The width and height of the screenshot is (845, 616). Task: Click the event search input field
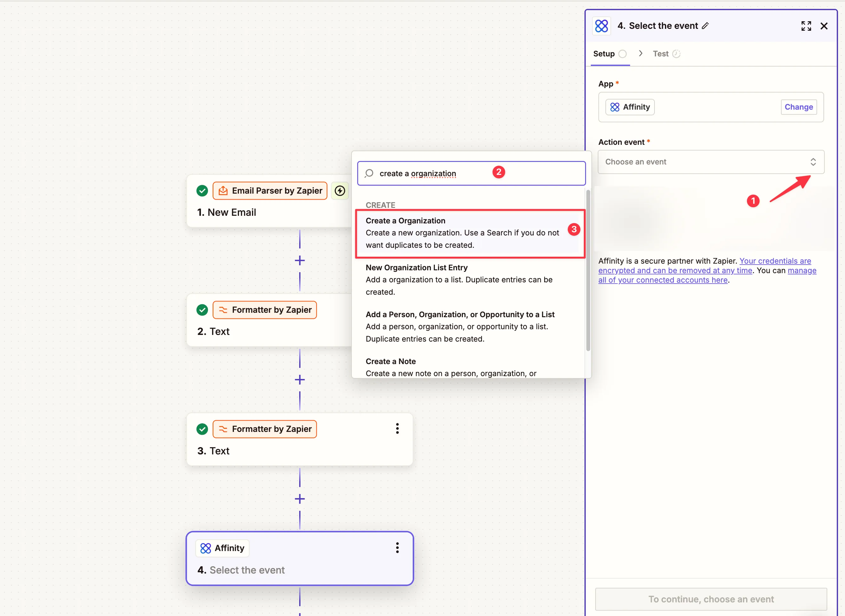point(471,173)
